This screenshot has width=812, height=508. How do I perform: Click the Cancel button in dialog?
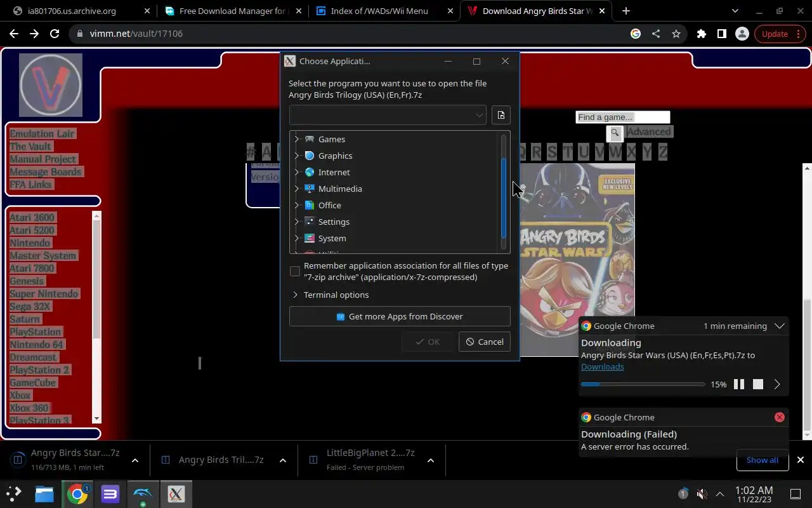485,342
